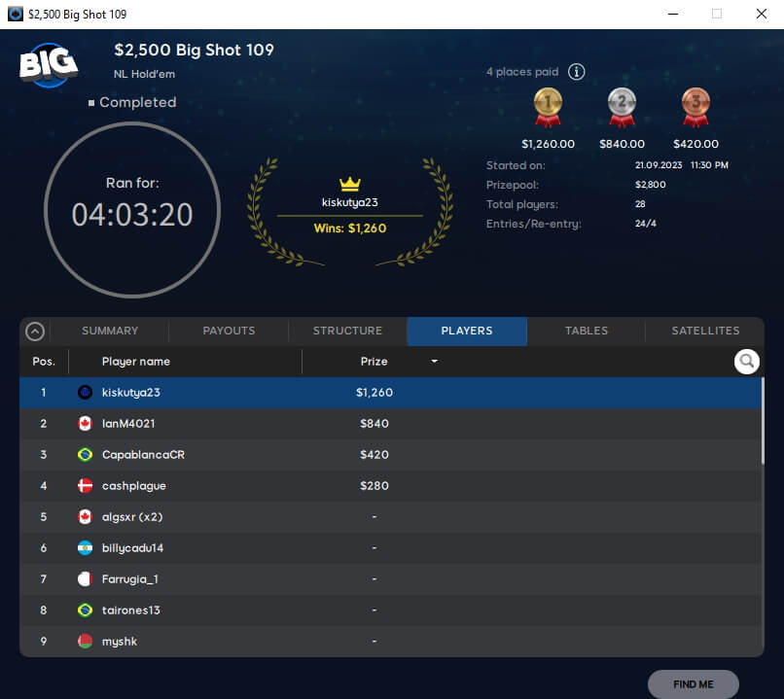This screenshot has height=699, width=784.
Task: Switch to the SUMMARY tab
Action: coord(110,331)
